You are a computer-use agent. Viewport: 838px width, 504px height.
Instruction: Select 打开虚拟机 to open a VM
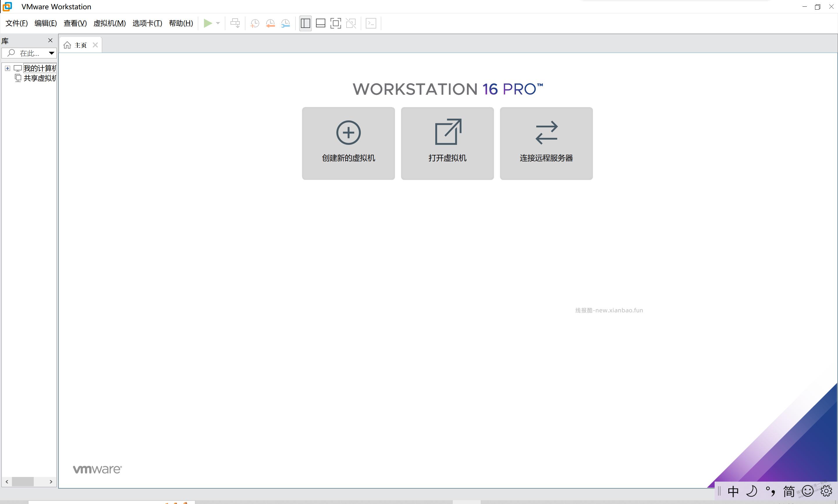coord(447,143)
